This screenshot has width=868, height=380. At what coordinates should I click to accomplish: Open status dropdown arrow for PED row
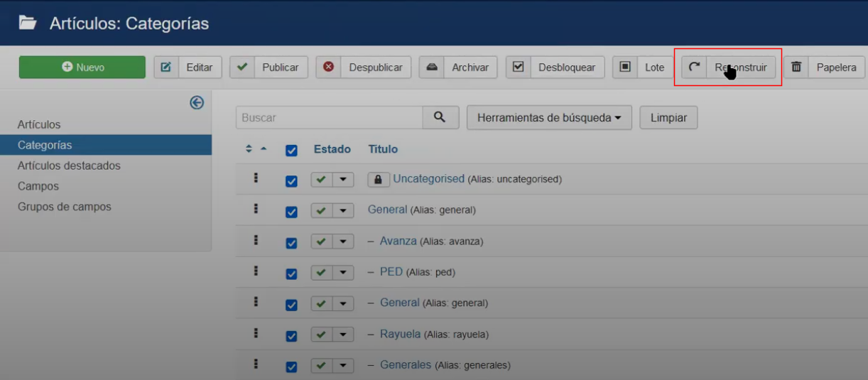(343, 273)
